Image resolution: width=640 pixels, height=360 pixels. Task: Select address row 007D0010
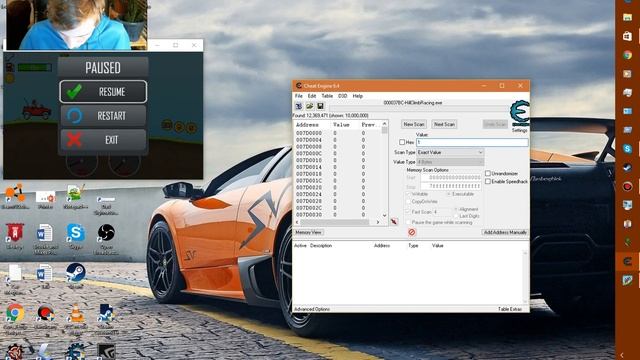click(338, 160)
